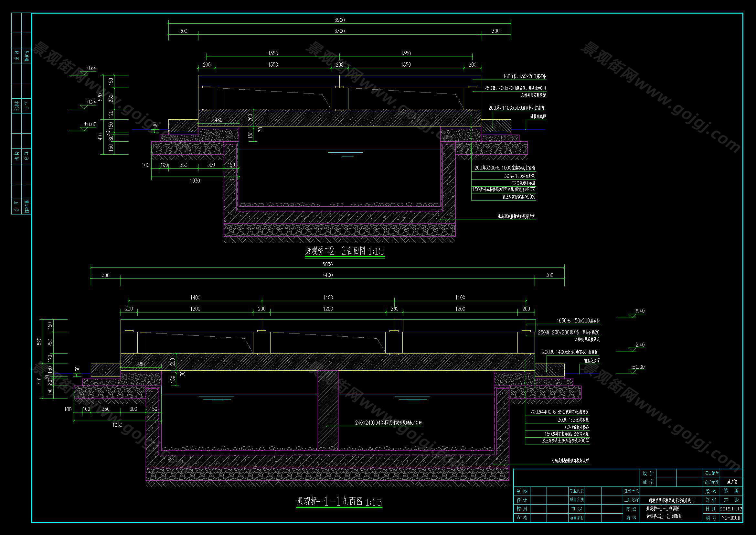
Task: Click the 2.40 elevation marker symbol
Action: (632, 350)
